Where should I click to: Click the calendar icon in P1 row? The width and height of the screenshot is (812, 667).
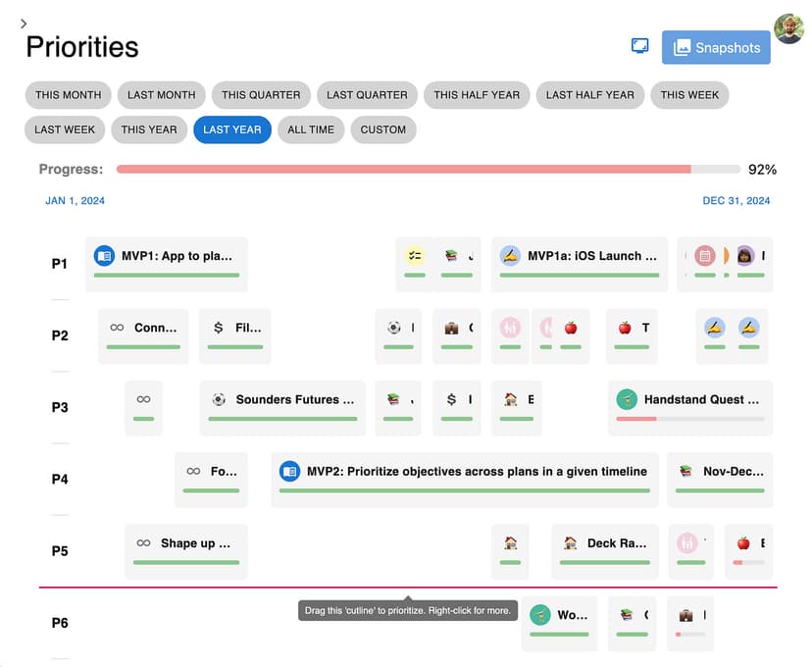704,256
